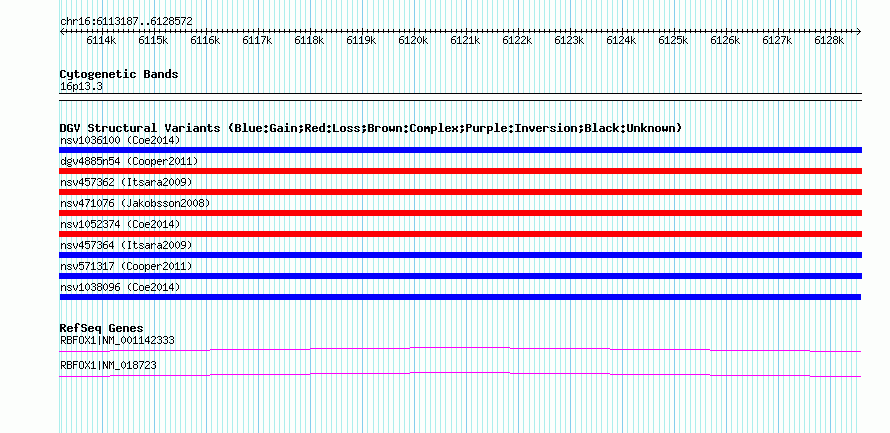Viewport: 890px width, 433px height.
Task: Open variant label nsv457364 (Itsara2009)
Action: (126, 245)
